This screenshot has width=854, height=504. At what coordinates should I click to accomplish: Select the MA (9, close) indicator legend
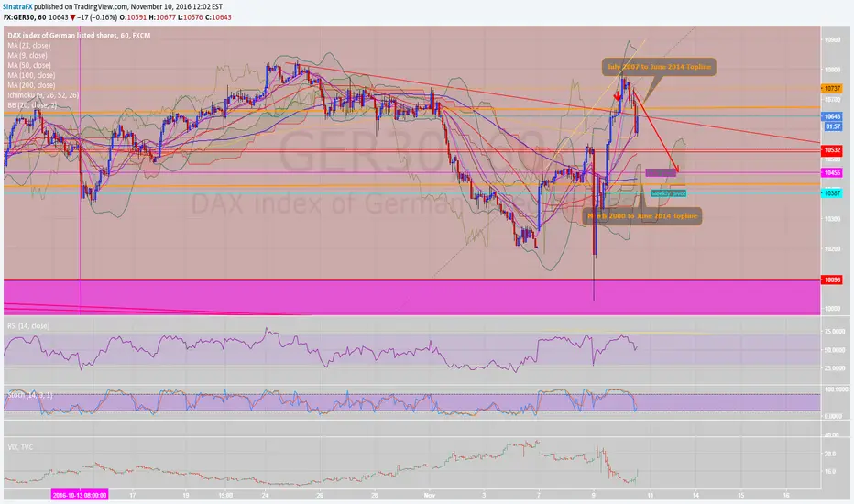pyautogui.click(x=27, y=56)
